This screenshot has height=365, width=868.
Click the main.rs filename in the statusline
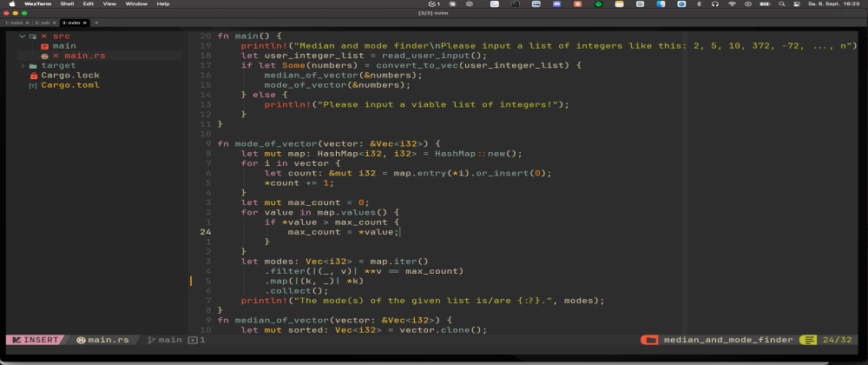tap(108, 340)
